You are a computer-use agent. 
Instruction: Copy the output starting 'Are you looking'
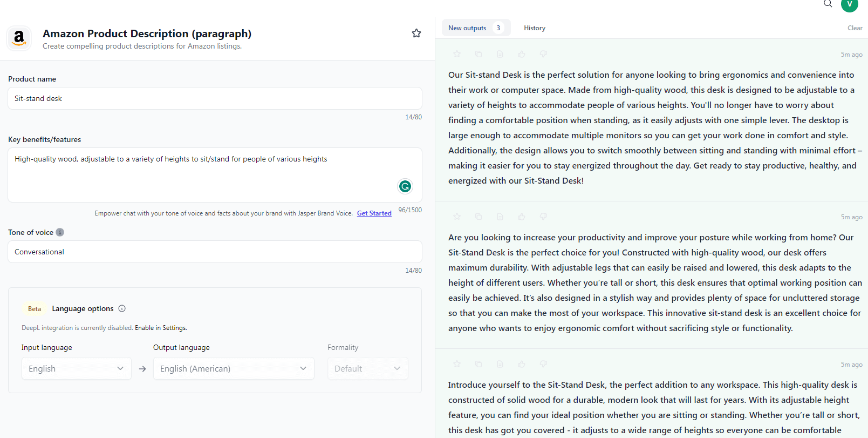479,217
